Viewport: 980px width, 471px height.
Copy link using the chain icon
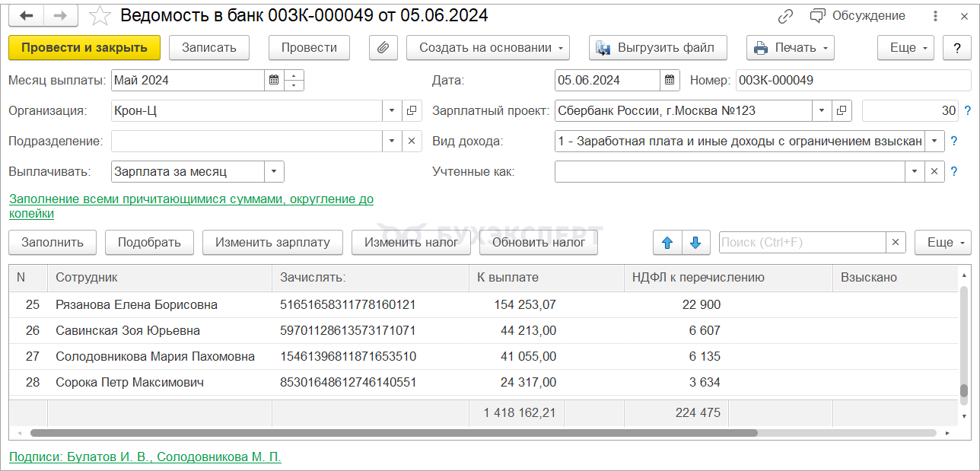coord(786,16)
